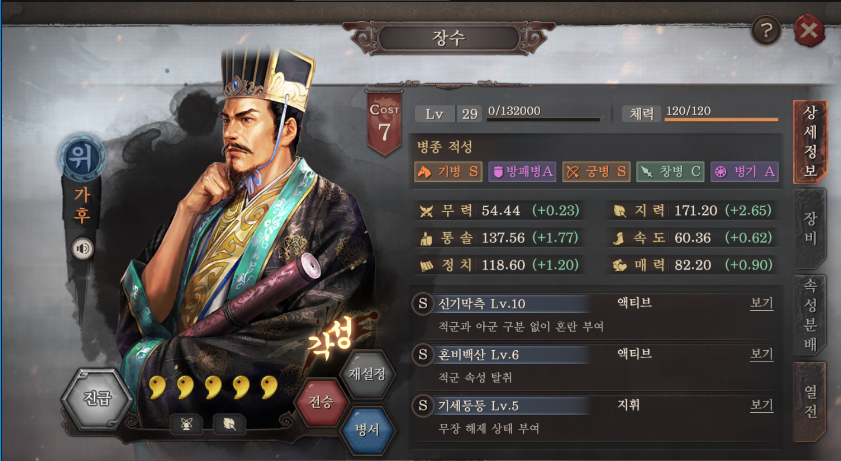This screenshot has width=841, height=461.
Task: Click the red 전승 button
Action: (x=321, y=401)
